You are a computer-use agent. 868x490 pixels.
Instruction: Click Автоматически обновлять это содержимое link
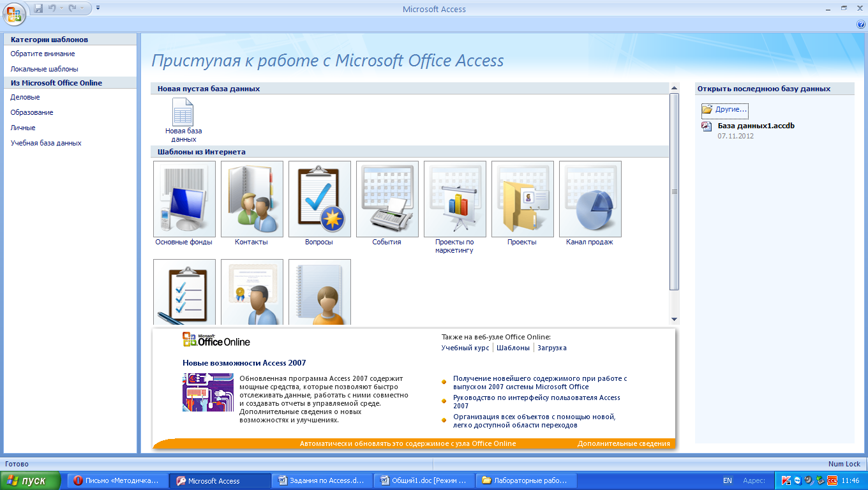pyautogui.click(x=408, y=443)
